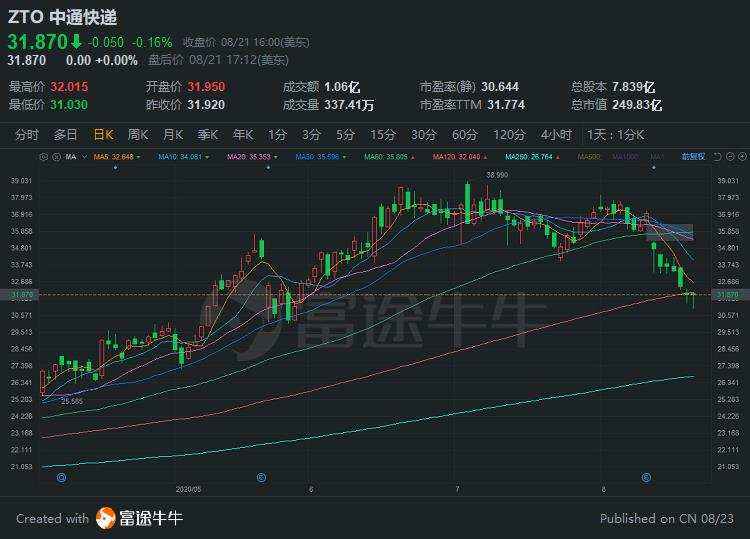Viewport: 750px width, 539px height.
Task: Choose the 5分 five-minute interval
Action: pos(345,135)
